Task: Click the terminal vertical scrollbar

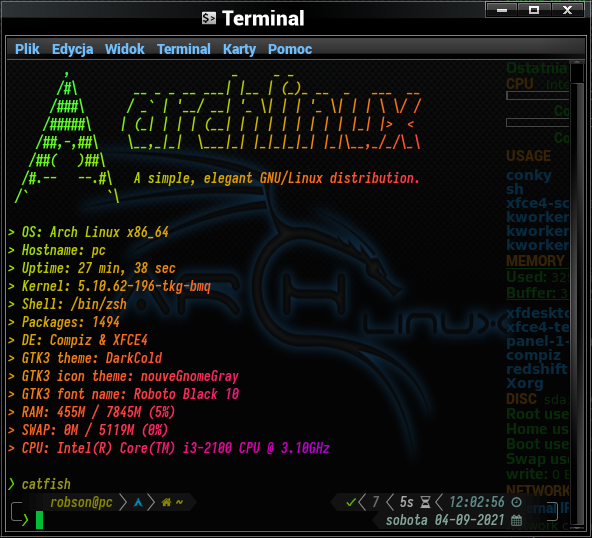Action: click(x=577, y=294)
